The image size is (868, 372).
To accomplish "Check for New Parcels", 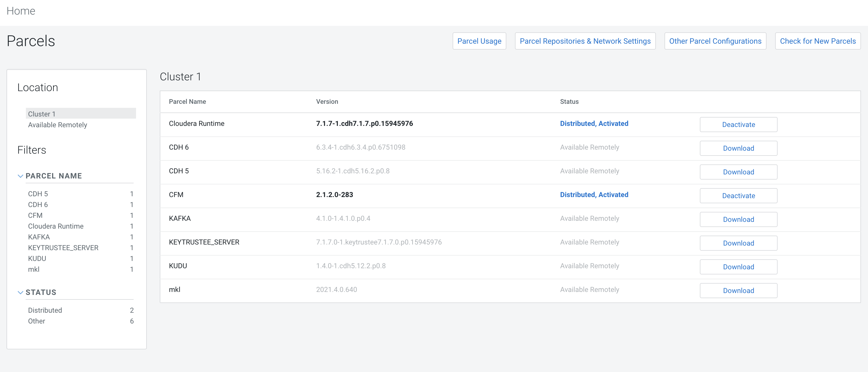I will click(818, 41).
